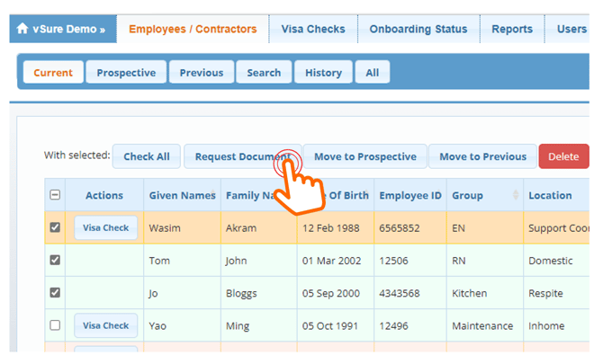Sort by the Group column arrows

pyautogui.click(x=514, y=195)
